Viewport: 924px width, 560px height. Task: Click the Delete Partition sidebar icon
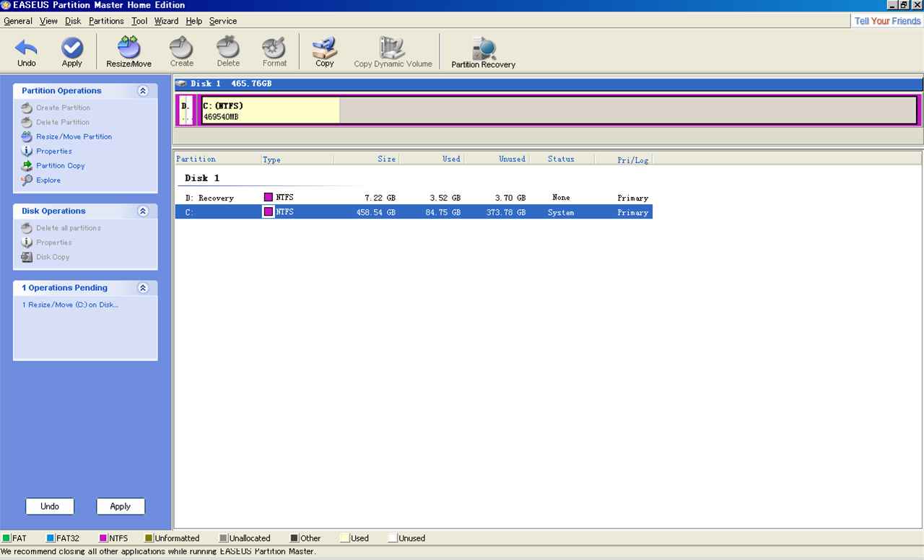click(27, 122)
